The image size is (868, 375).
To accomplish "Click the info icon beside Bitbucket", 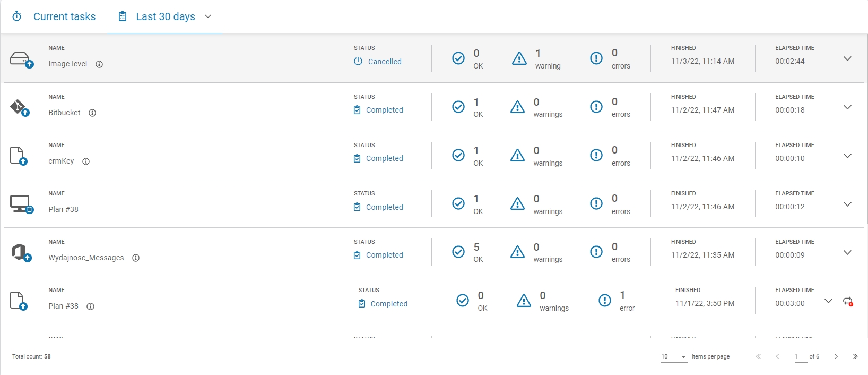I will point(92,113).
